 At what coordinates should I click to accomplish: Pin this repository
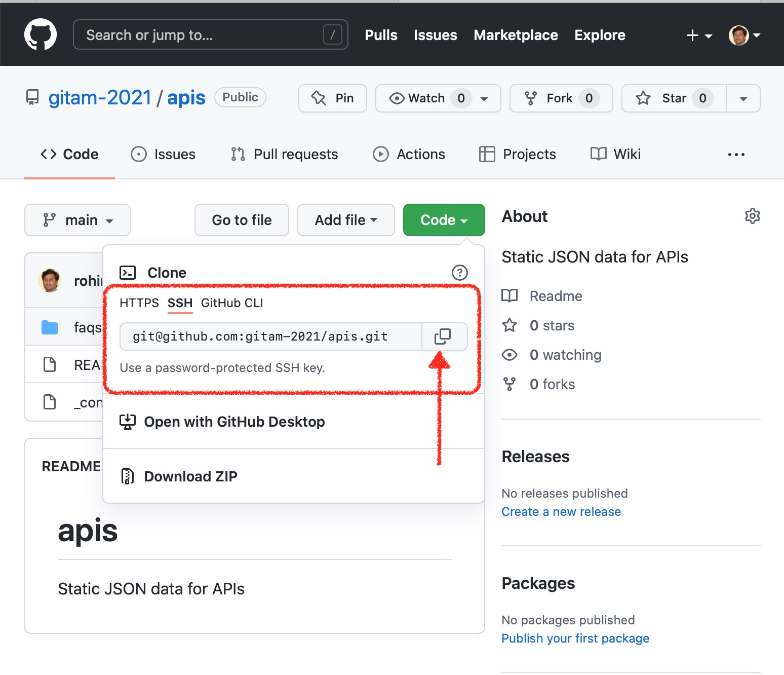333,98
